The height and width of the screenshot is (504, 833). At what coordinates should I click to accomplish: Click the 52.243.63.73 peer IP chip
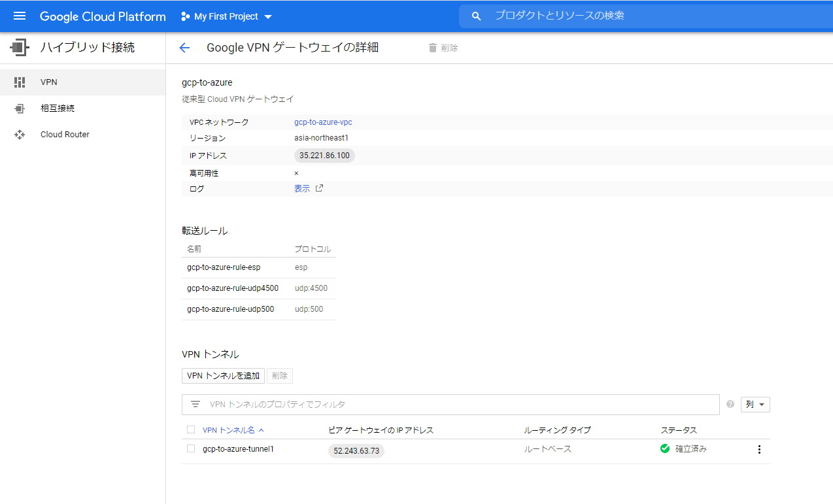click(356, 451)
